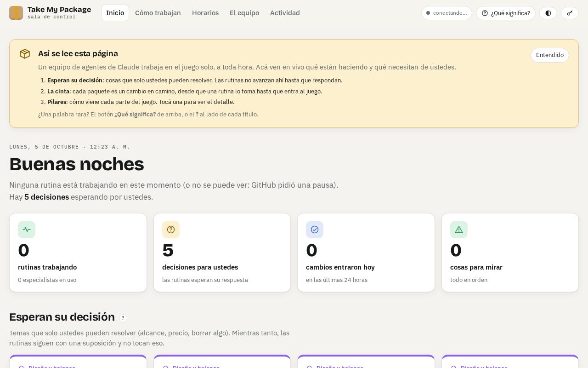Click the Esperan su decisión section heading
The height and width of the screenshot is (368, 588).
tap(62, 317)
